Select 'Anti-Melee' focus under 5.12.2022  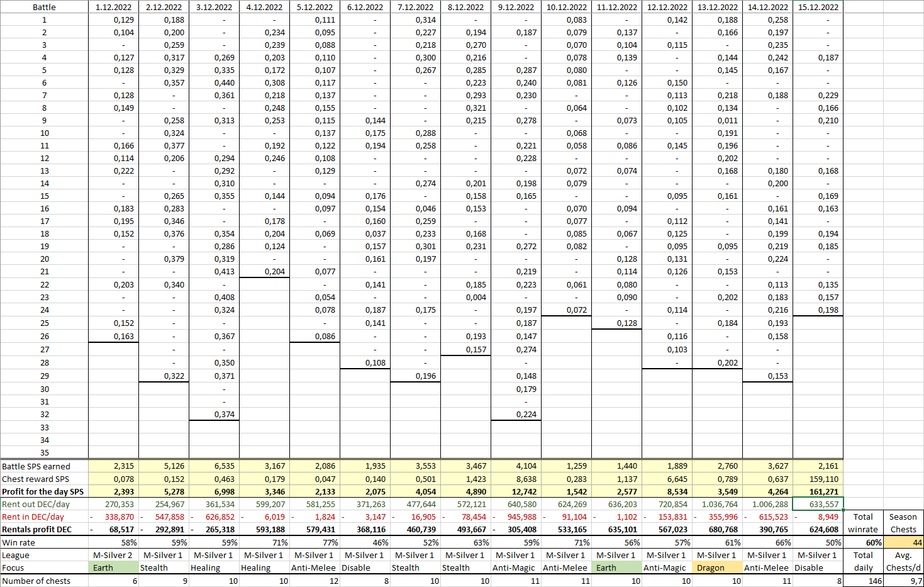point(314,567)
